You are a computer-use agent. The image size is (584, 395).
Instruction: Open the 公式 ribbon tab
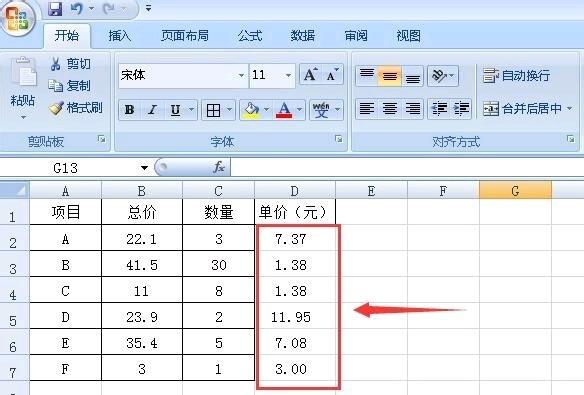(x=250, y=36)
